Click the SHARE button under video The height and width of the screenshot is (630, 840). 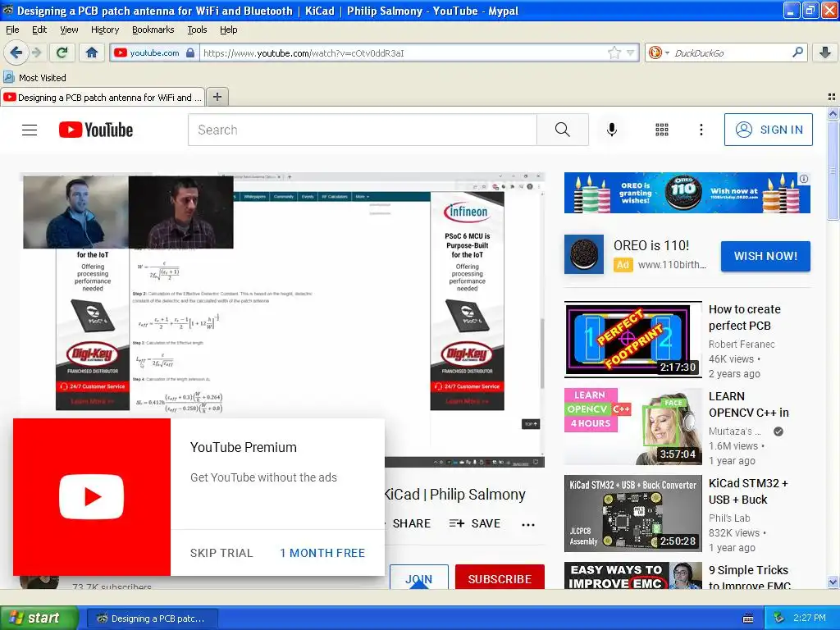click(x=412, y=523)
